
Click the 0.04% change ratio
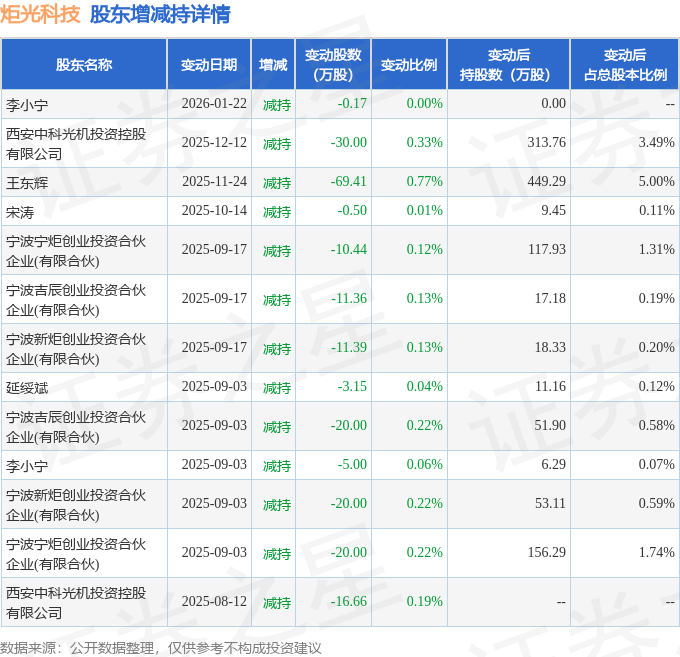[425, 386]
